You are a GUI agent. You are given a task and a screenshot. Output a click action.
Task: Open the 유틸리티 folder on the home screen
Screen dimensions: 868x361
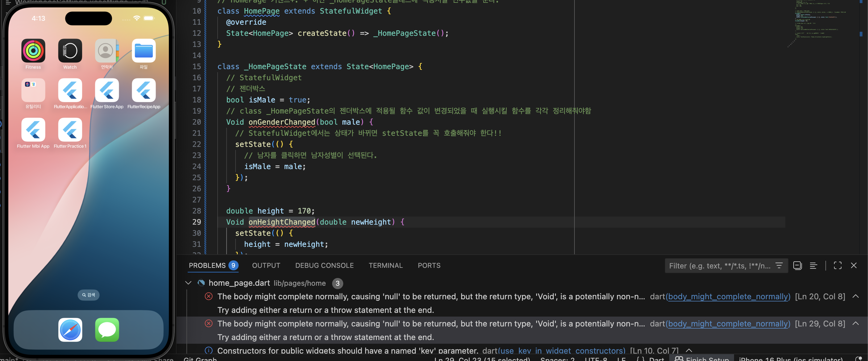33,90
